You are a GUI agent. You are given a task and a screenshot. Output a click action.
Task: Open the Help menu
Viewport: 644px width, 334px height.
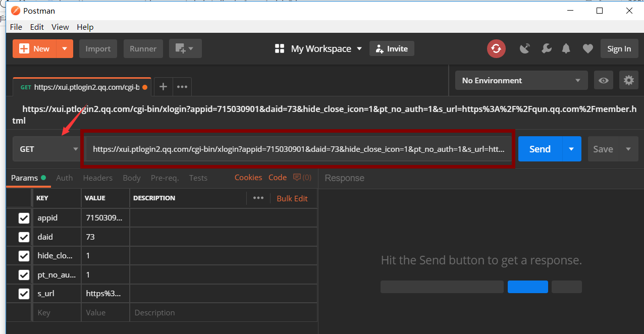point(85,27)
